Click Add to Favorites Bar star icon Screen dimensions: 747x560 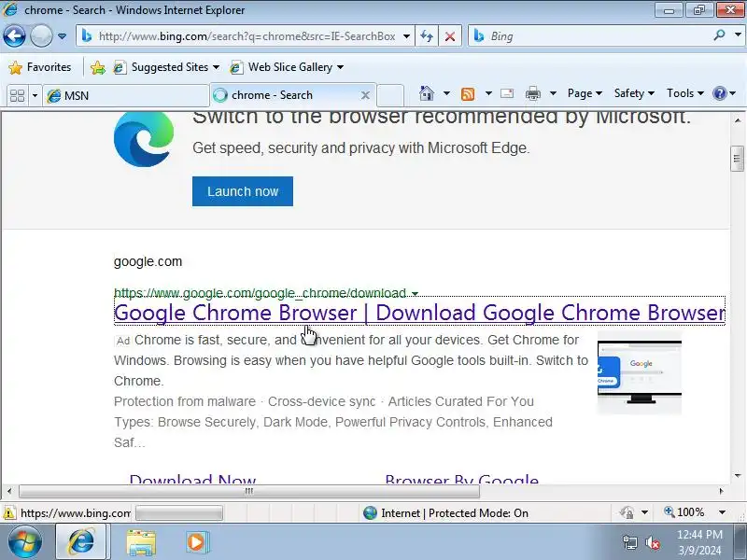pyautogui.click(x=98, y=67)
